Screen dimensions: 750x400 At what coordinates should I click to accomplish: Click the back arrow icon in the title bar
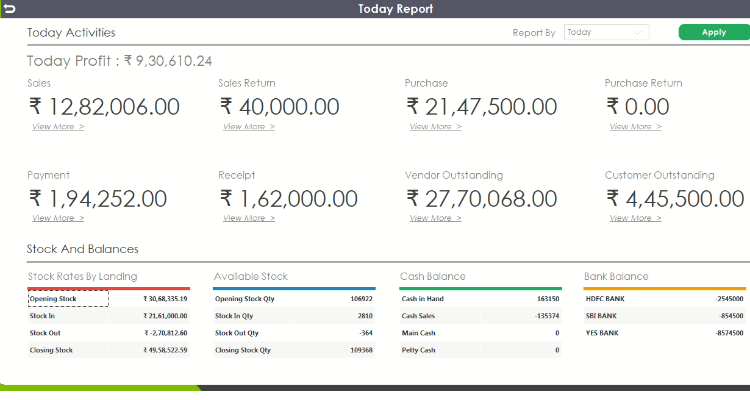(10, 9)
